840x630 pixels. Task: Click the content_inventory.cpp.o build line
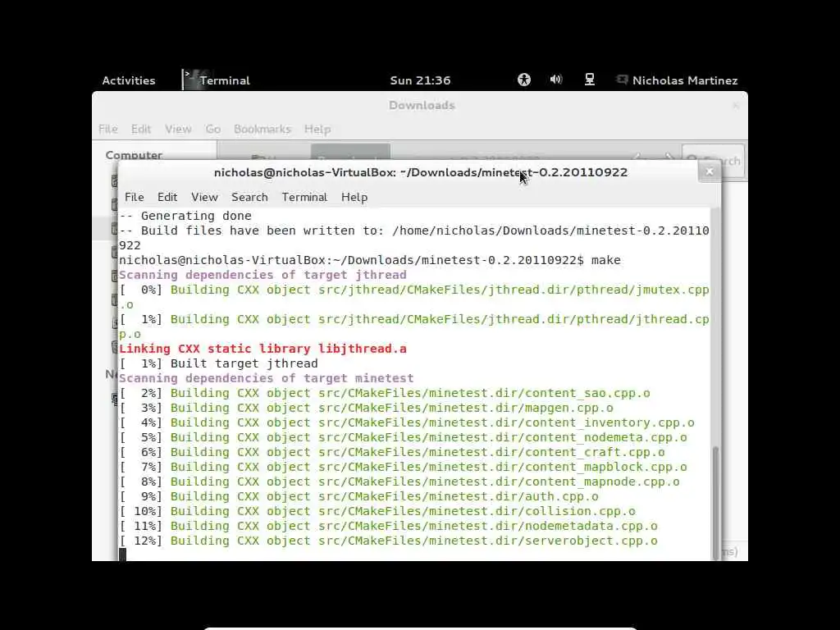[x=407, y=422]
